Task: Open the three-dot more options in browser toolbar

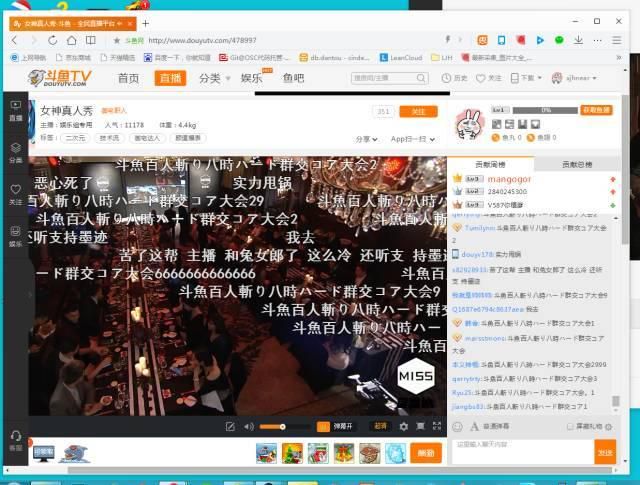Action: 598,40
